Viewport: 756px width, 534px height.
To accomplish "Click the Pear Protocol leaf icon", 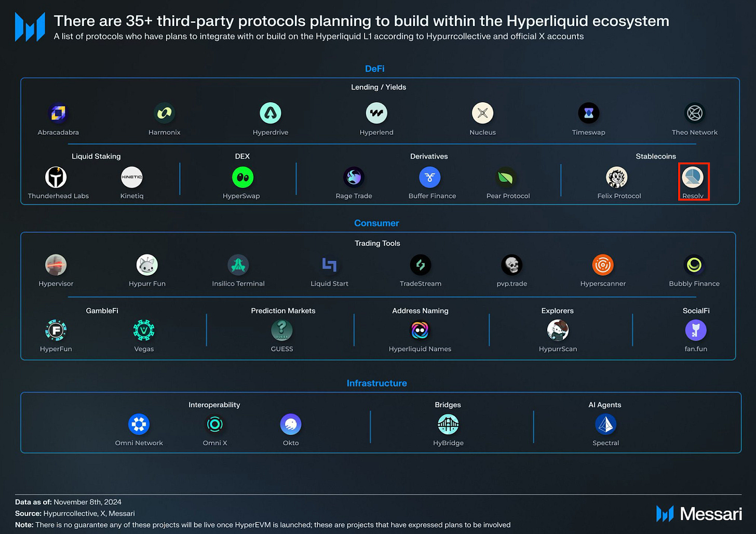I will click(506, 177).
